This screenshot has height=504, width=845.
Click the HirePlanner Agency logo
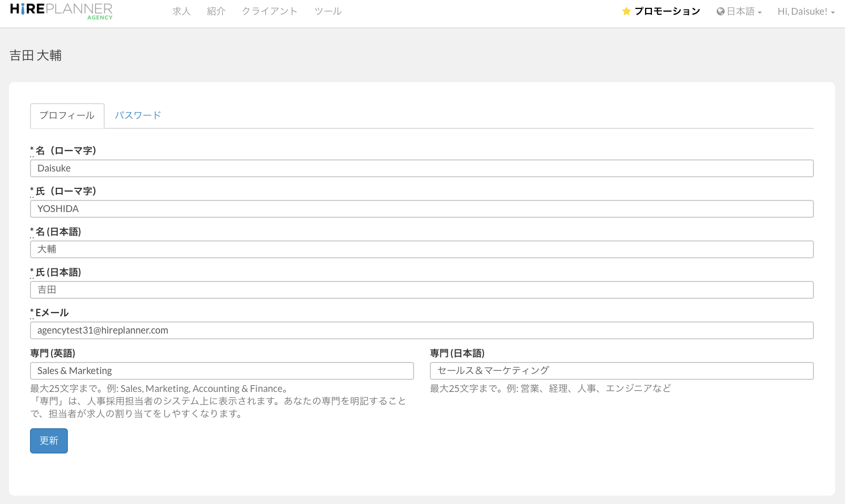pyautogui.click(x=61, y=11)
